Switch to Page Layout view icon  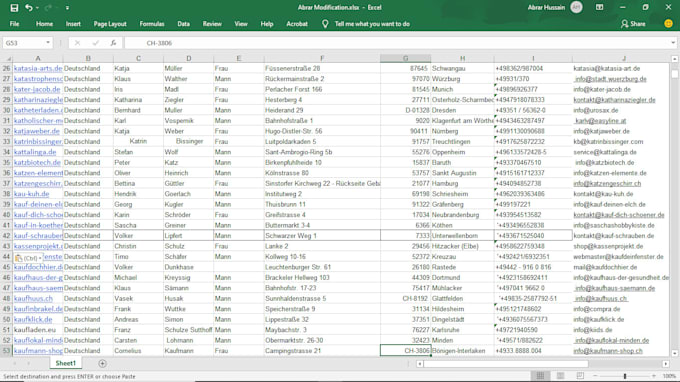[560, 376]
